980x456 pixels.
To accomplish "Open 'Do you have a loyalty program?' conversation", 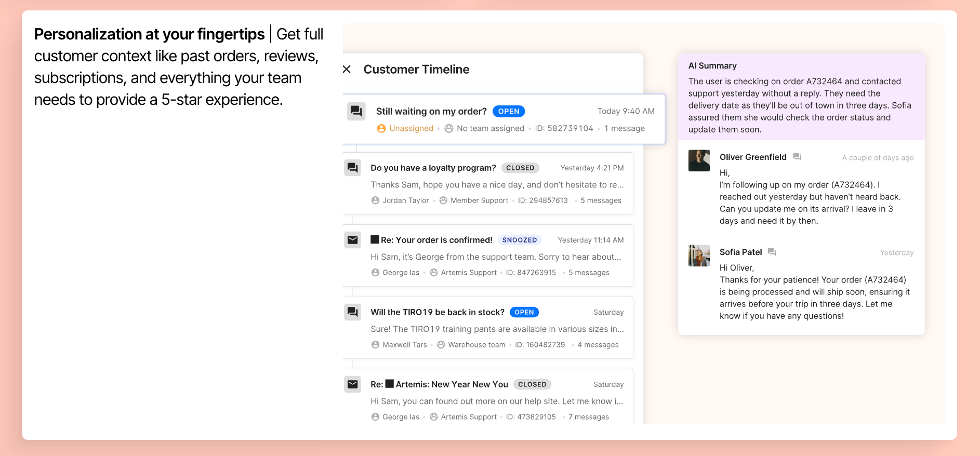I will pos(433,168).
